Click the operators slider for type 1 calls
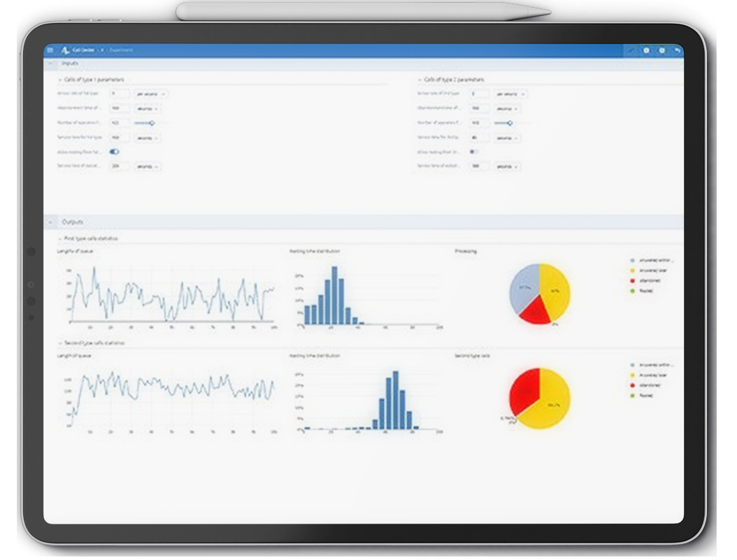The width and height of the screenshot is (737, 560). [145, 123]
